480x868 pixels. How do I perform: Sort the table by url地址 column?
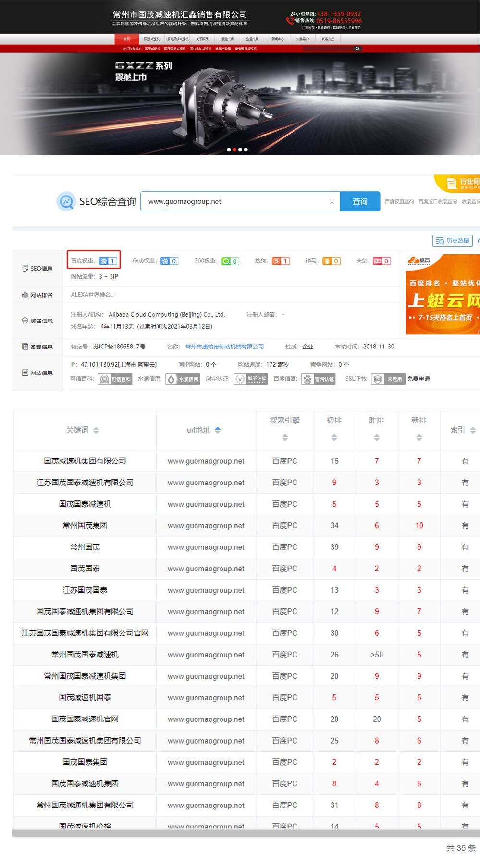click(x=218, y=430)
